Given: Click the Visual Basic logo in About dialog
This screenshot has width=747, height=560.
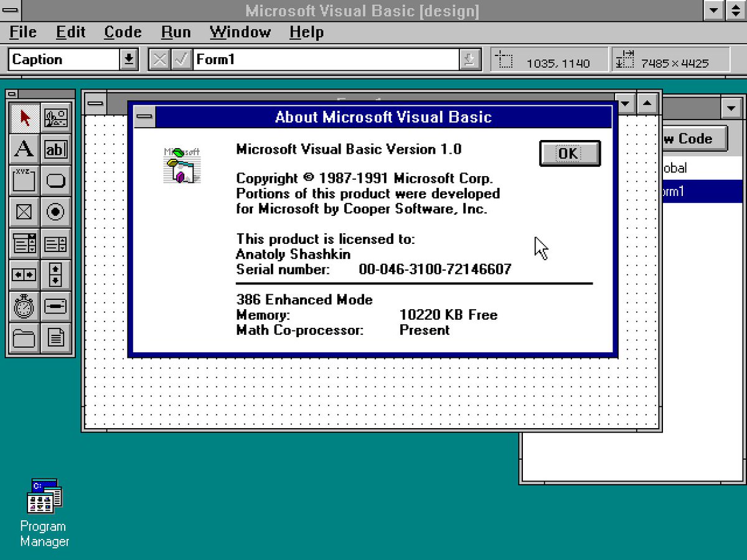Looking at the screenshot, I should (x=182, y=165).
